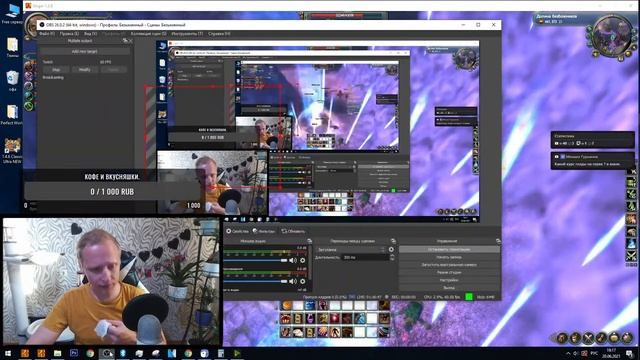This screenshot has height=360, width=640.
Task: Open the Файл menu in OBS
Action: point(47,34)
